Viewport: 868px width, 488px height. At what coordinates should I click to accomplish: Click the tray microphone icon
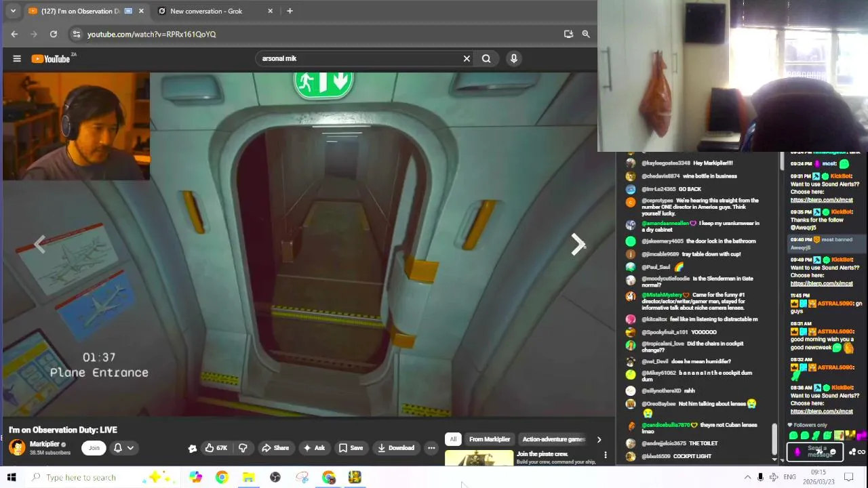click(760, 477)
